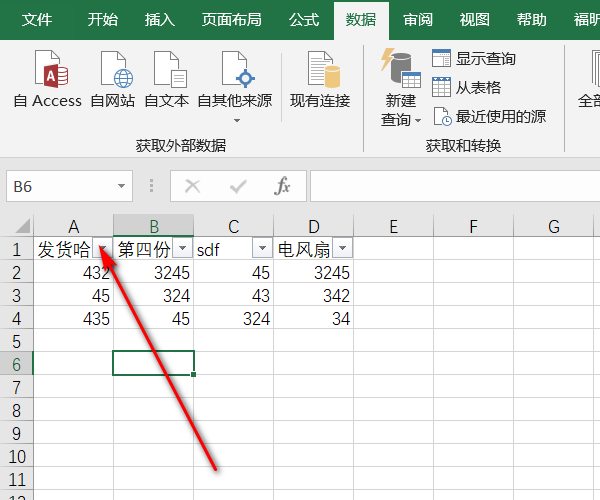This screenshot has width=600, height=500.
Task: Click cell B2 containing 3245
Action: tap(154, 272)
